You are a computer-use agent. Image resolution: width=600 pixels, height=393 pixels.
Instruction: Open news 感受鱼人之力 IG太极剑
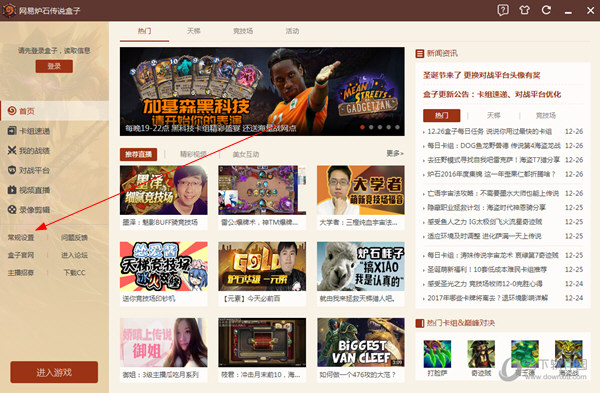pyautogui.click(x=484, y=222)
